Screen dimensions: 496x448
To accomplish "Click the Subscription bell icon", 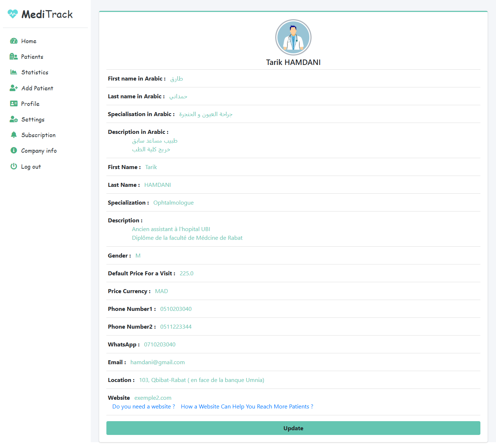I will pos(14,135).
